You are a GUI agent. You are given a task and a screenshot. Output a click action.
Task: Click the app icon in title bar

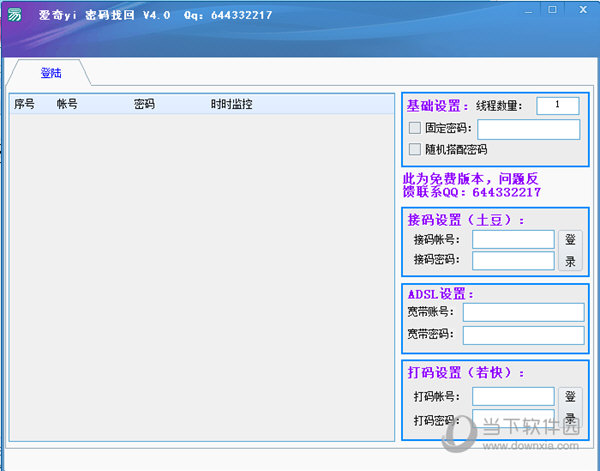(14, 15)
